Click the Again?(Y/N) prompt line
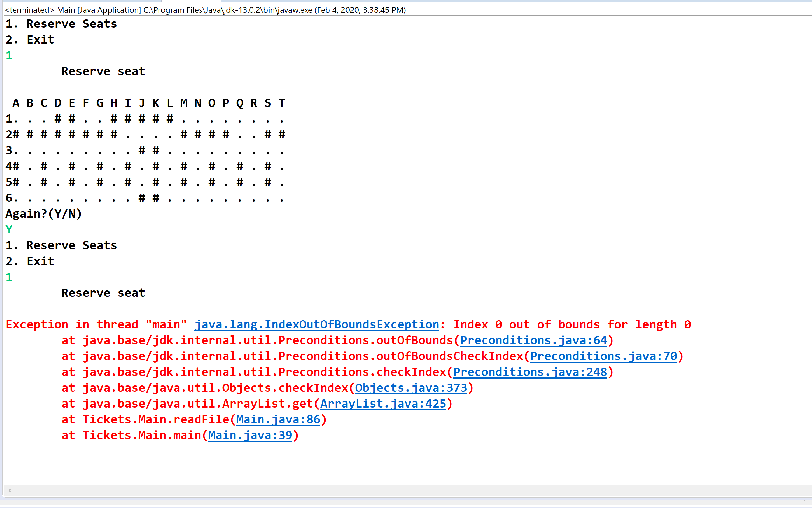Viewport: 812px width, 508px height. 43,214
